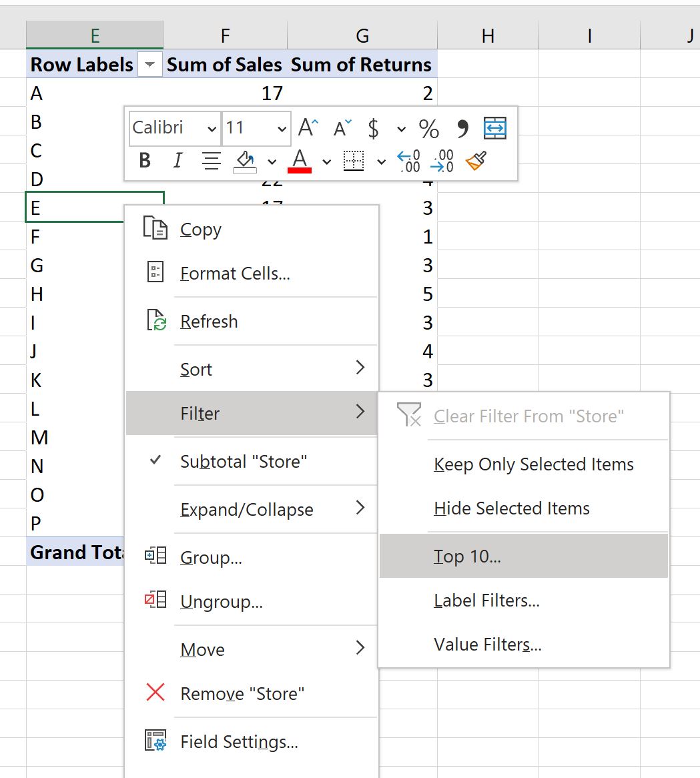Viewport: 700px width, 778px height.
Task: Select Filter in context menu
Action: (252, 413)
